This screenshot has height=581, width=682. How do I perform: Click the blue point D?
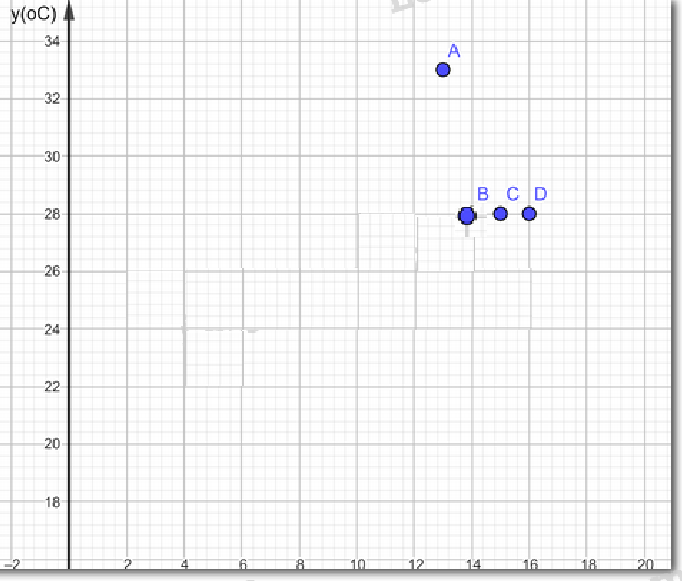(530, 214)
